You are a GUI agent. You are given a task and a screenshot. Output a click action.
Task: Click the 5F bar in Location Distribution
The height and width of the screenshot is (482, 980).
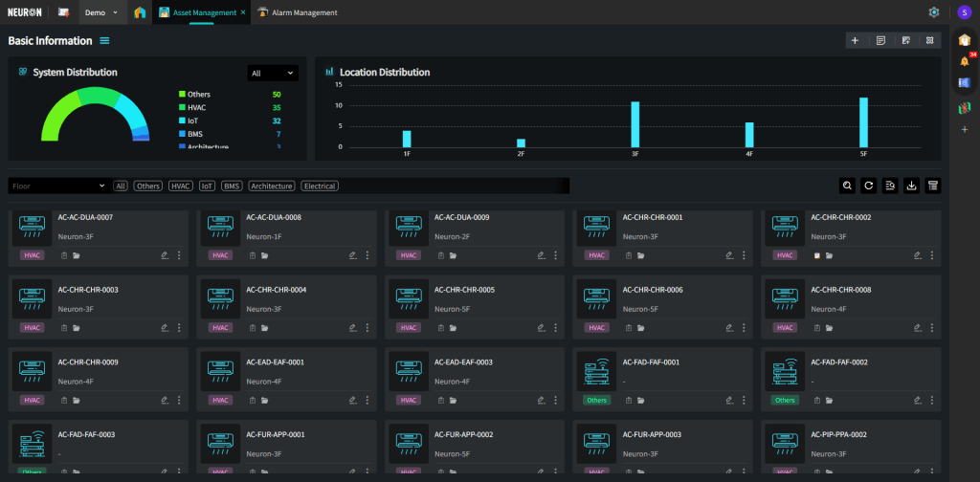click(863, 121)
